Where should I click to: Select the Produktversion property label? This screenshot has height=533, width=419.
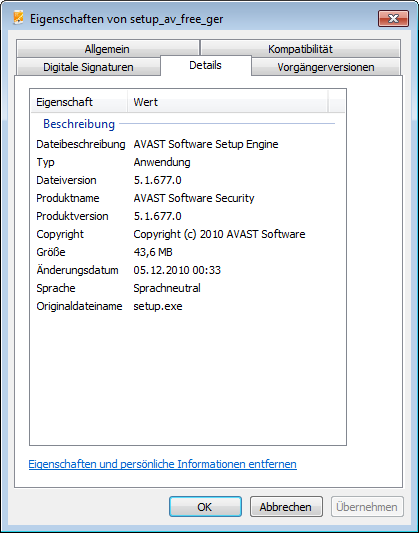pos(72,216)
